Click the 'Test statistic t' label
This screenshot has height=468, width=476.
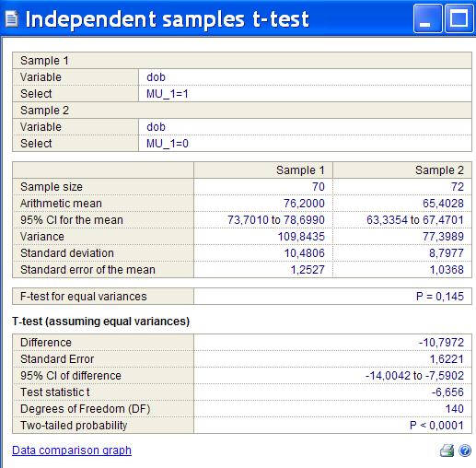pos(55,392)
